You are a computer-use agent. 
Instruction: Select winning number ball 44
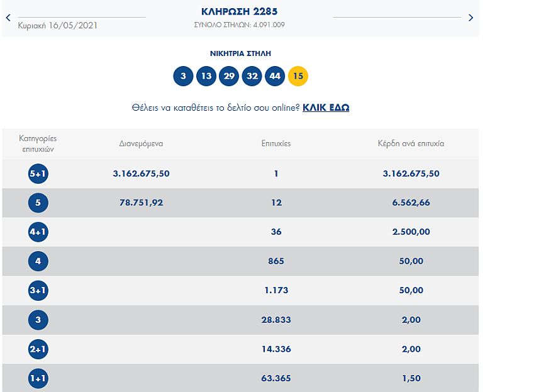click(275, 76)
